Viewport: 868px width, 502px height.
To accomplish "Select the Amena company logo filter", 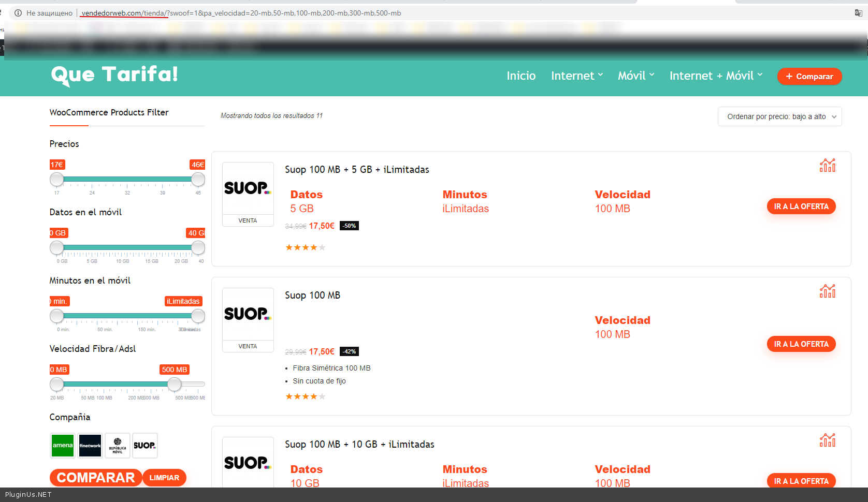I will click(63, 446).
